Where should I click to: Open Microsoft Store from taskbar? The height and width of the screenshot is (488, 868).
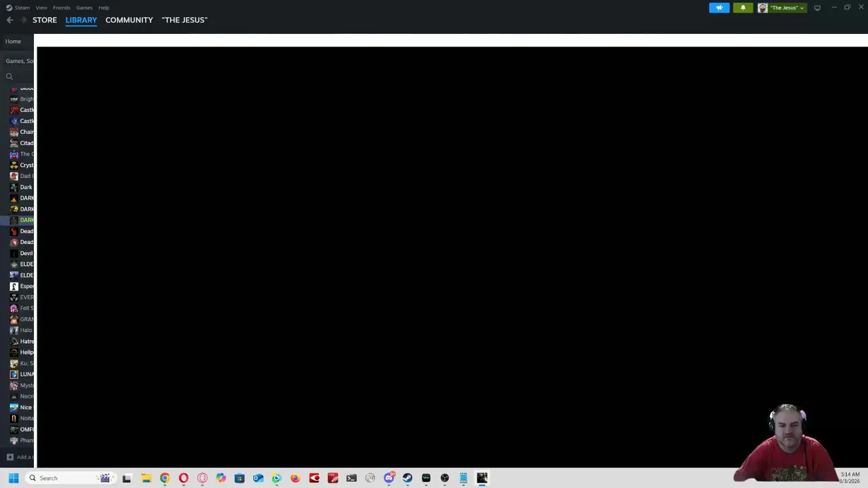pyautogui.click(x=239, y=478)
